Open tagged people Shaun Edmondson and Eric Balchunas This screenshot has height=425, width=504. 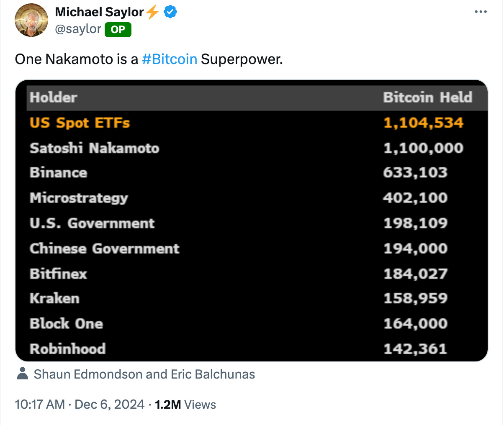(144, 374)
